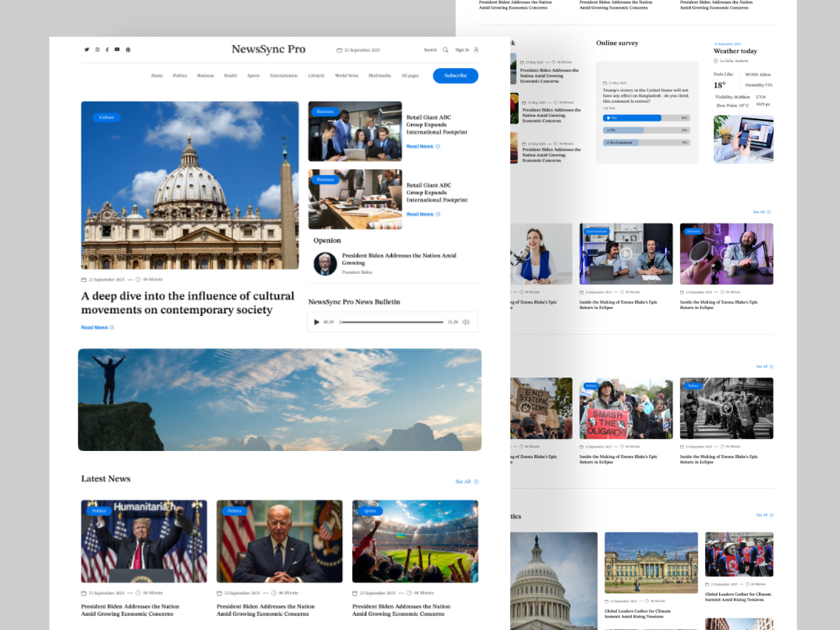Click the Pinterest icon in the header
This screenshot has width=840, height=630.
(x=128, y=50)
